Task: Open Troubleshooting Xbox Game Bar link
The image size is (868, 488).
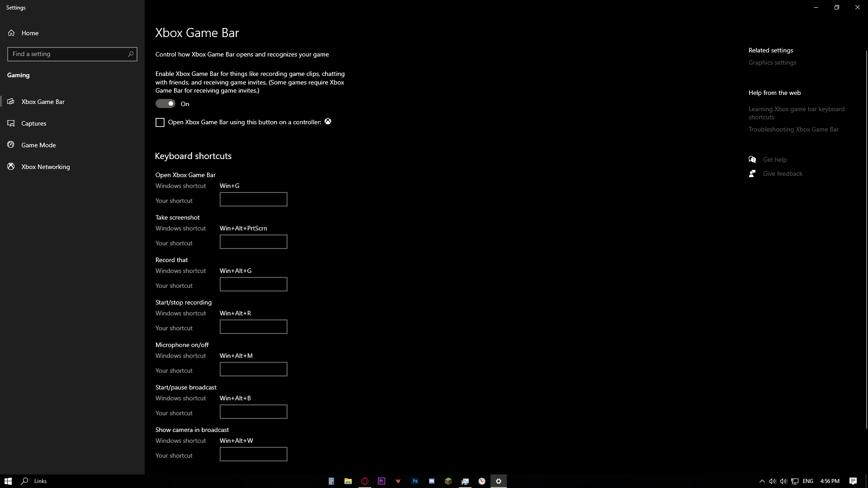Action: [x=793, y=129]
